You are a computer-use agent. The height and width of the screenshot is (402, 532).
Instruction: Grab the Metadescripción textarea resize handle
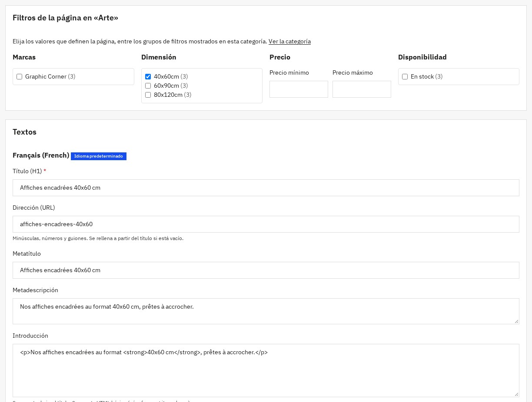pyautogui.click(x=516, y=321)
